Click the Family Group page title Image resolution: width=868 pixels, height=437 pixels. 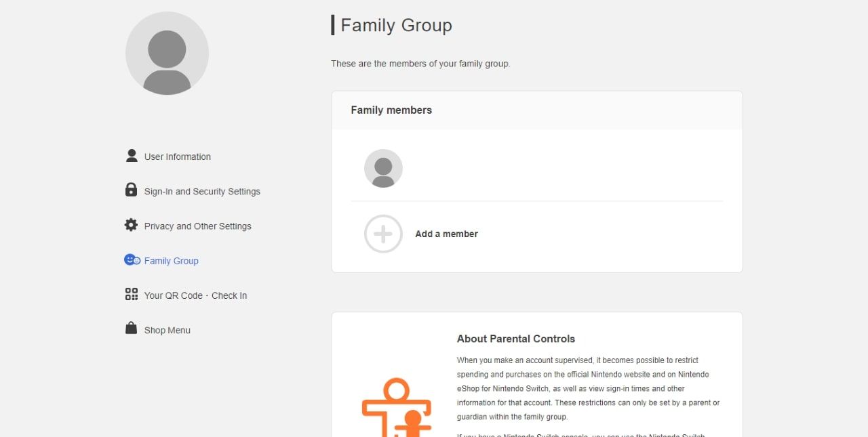[397, 25]
